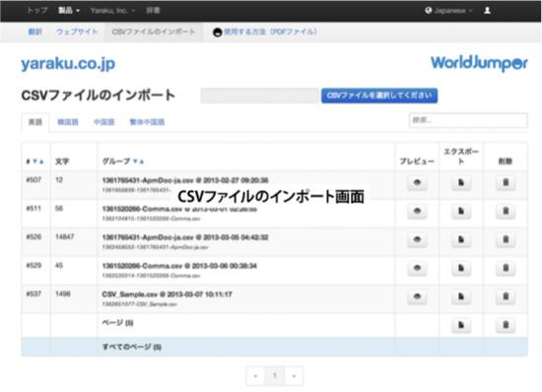Click the help icon beside PDF link

pyautogui.click(x=217, y=33)
